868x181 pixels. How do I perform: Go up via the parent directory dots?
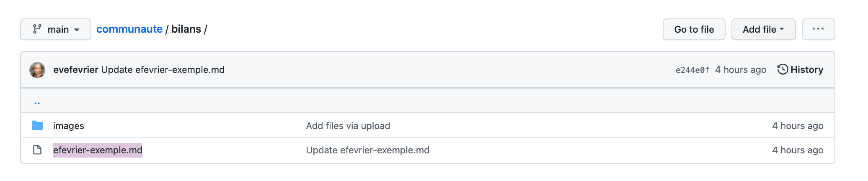tap(37, 102)
